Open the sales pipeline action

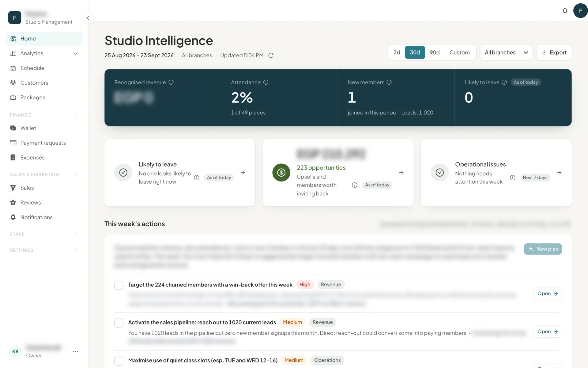(x=548, y=332)
